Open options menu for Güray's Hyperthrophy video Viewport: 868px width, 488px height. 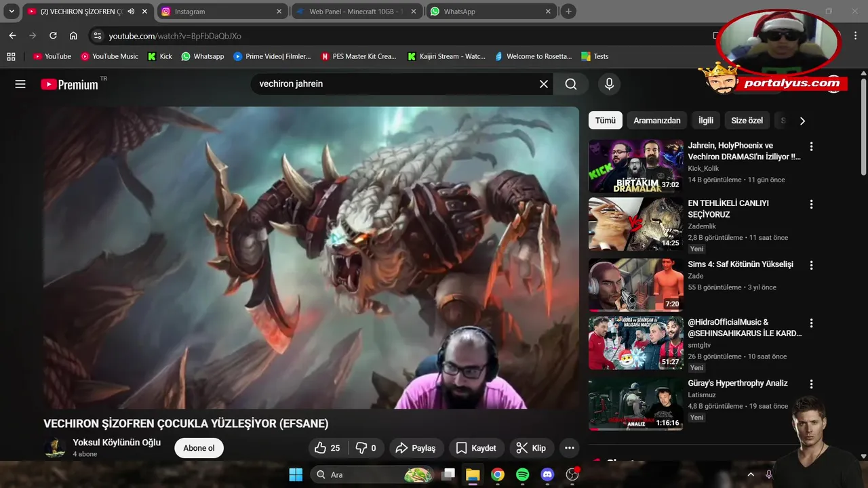pyautogui.click(x=811, y=384)
